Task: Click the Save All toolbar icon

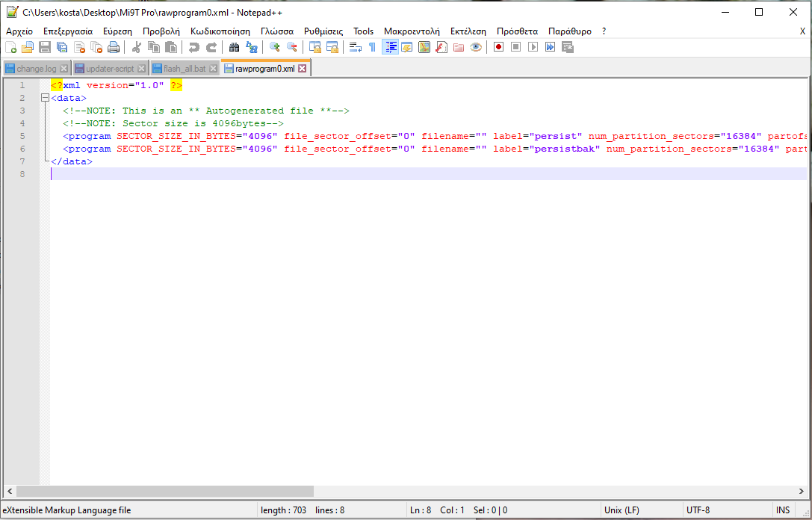Action: click(62, 47)
